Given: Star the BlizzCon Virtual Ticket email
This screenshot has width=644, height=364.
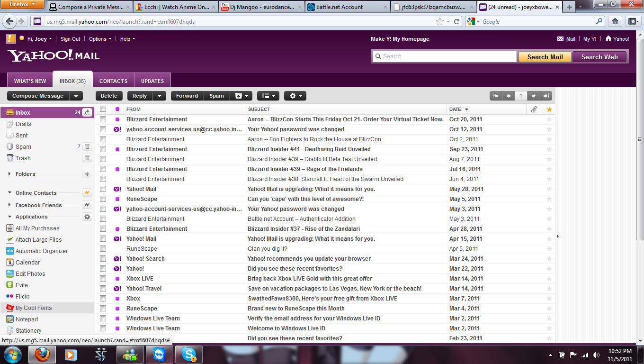Looking at the screenshot, I should [549, 119].
